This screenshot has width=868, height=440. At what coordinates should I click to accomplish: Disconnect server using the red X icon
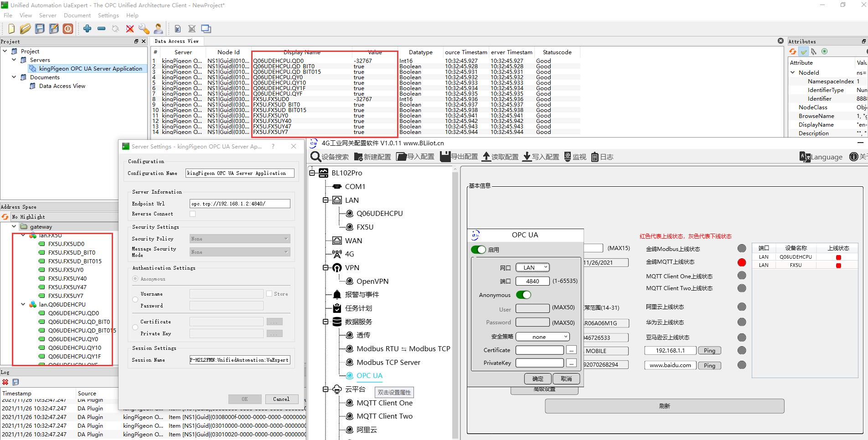129,28
